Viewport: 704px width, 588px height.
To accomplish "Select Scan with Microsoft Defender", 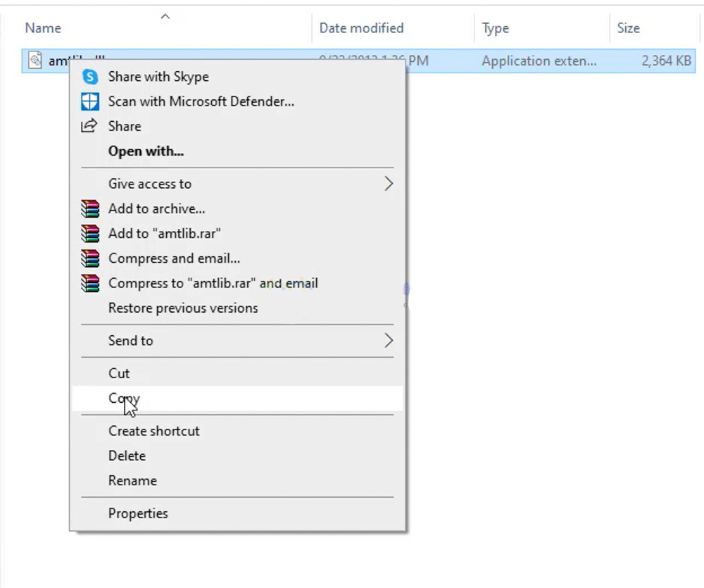I will pyautogui.click(x=237, y=101).
